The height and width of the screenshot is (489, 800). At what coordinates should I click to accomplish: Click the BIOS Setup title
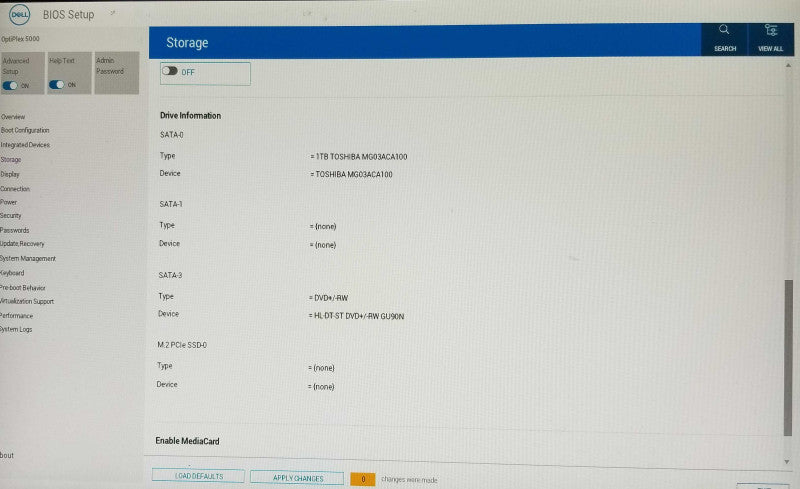click(68, 15)
